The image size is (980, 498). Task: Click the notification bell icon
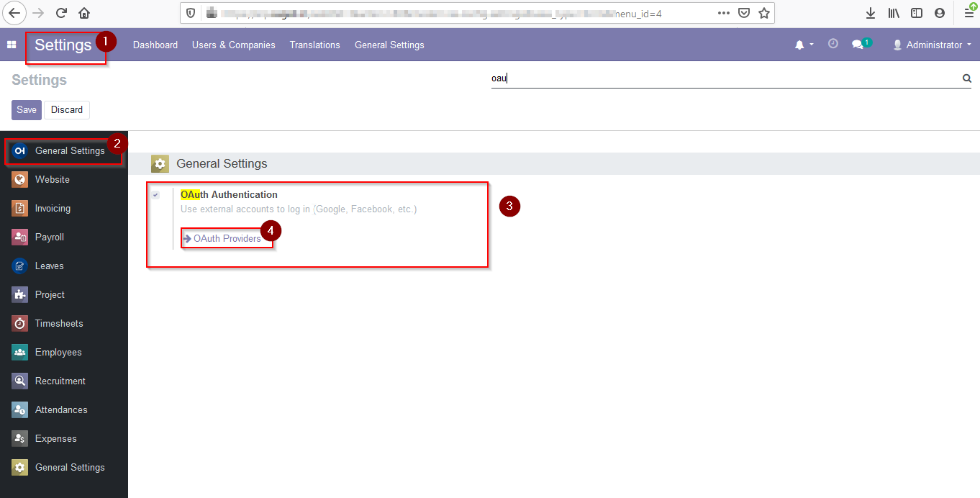coord(799,45)
